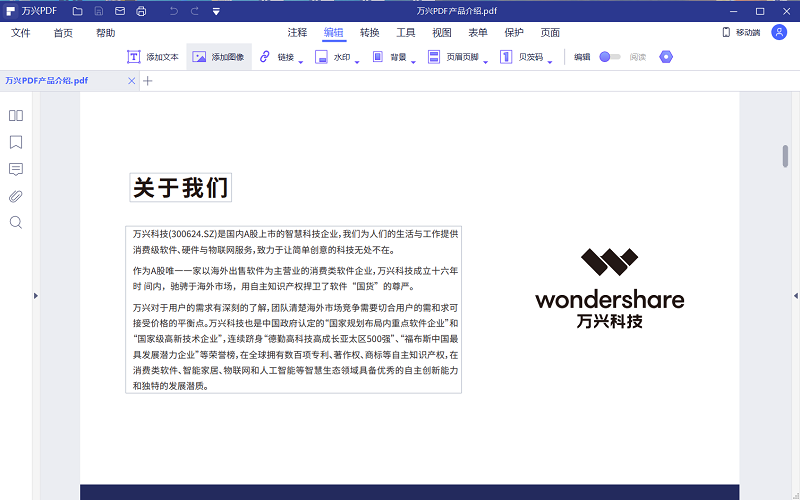Screen dimensions: 800x500
Task: Switch to the 编辑 tab
Action: [x=334, y=33]
